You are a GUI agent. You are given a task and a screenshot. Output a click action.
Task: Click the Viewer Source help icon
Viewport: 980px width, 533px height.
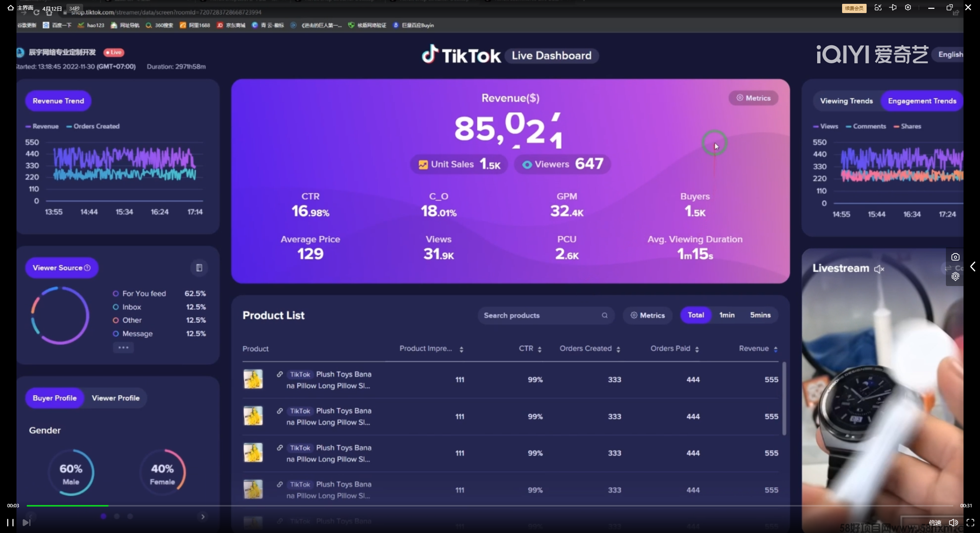(87, 268)
